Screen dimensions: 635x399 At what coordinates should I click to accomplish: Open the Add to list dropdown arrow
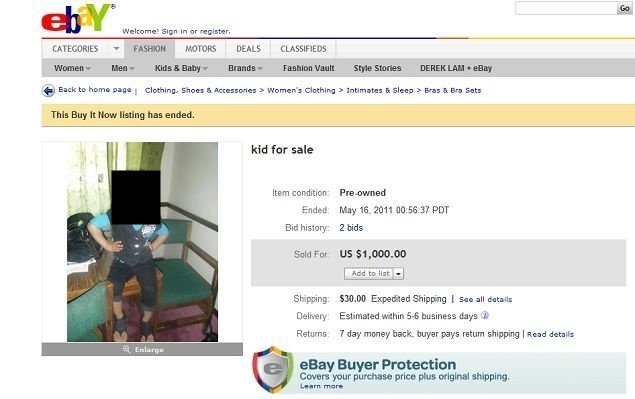(x=398, y=274)
